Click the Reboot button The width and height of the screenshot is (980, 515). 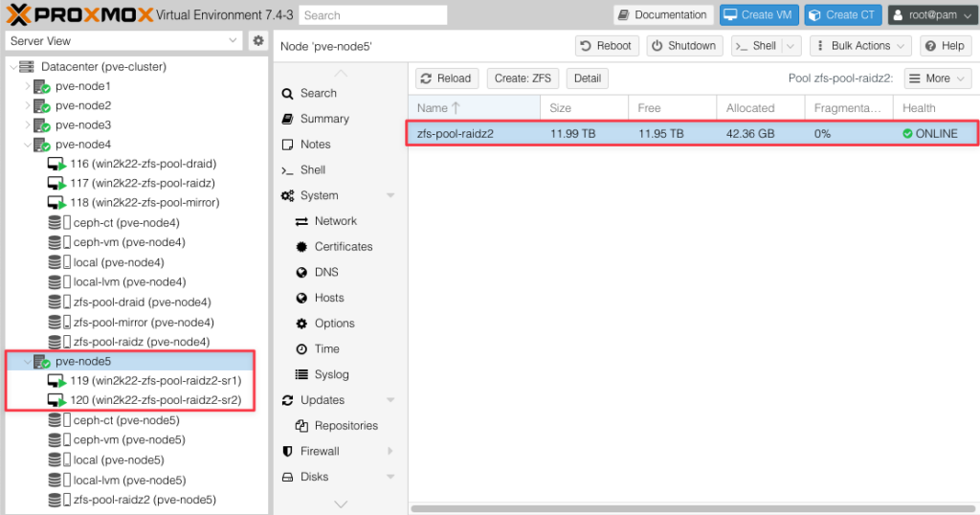[x=606, y=46]
